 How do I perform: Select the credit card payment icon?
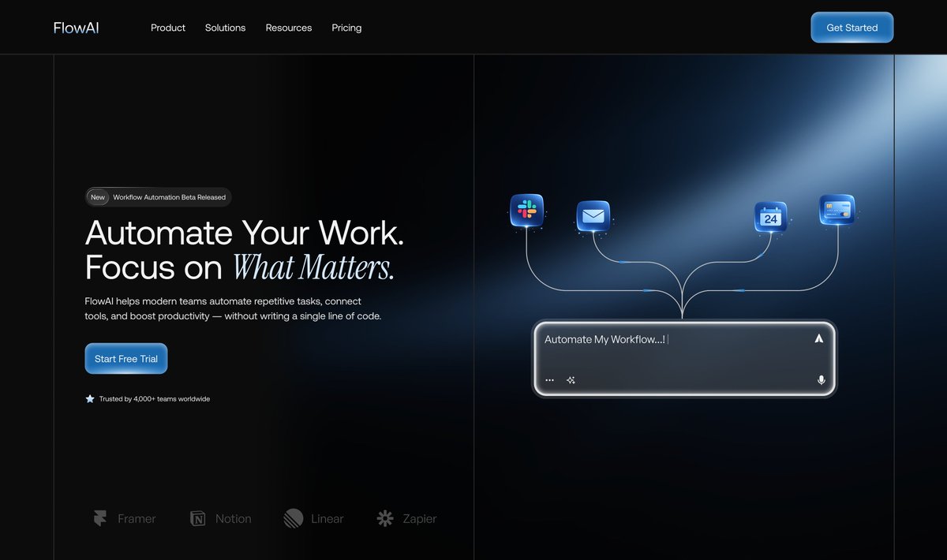coord(837,210)
